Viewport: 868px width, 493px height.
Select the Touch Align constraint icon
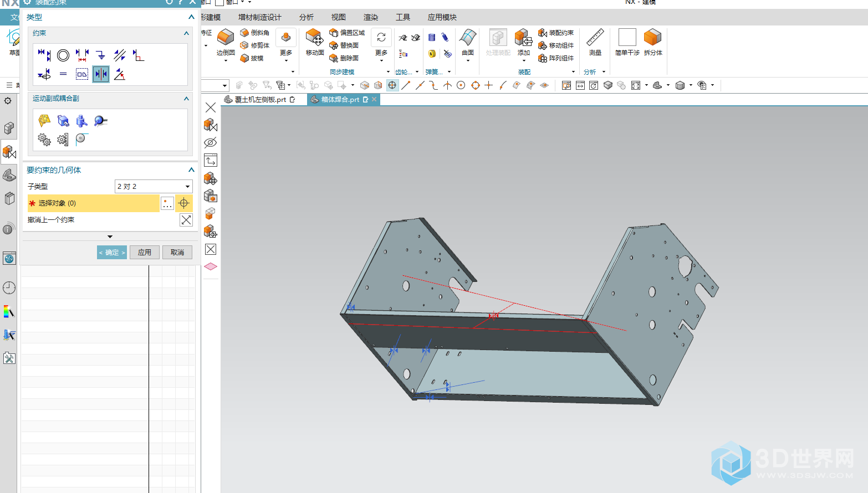44,55
